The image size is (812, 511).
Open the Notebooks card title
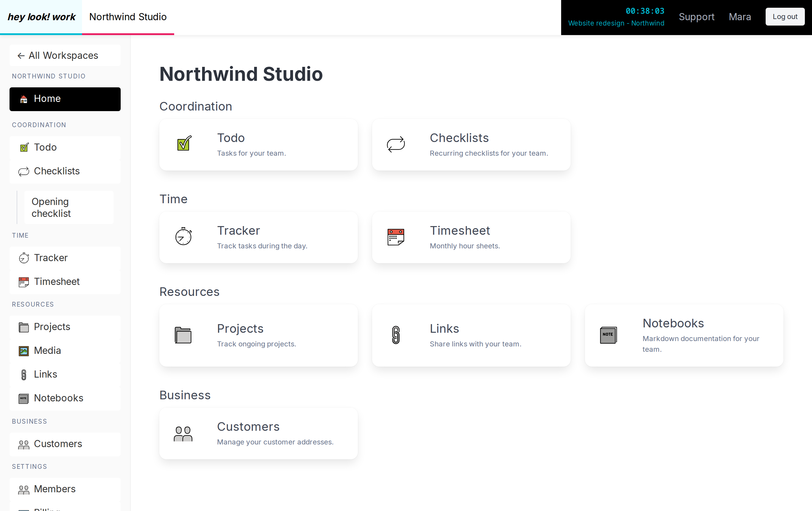point(673,323)
